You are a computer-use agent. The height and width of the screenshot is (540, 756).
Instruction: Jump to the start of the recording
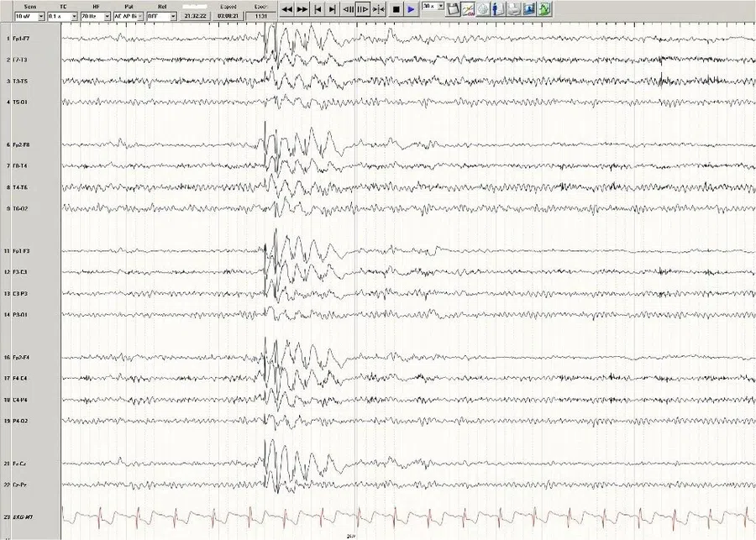click(x=318, y=9)
